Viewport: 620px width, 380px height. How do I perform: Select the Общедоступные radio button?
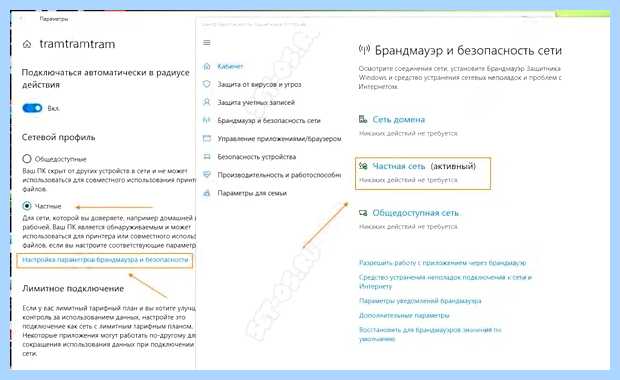26,159
